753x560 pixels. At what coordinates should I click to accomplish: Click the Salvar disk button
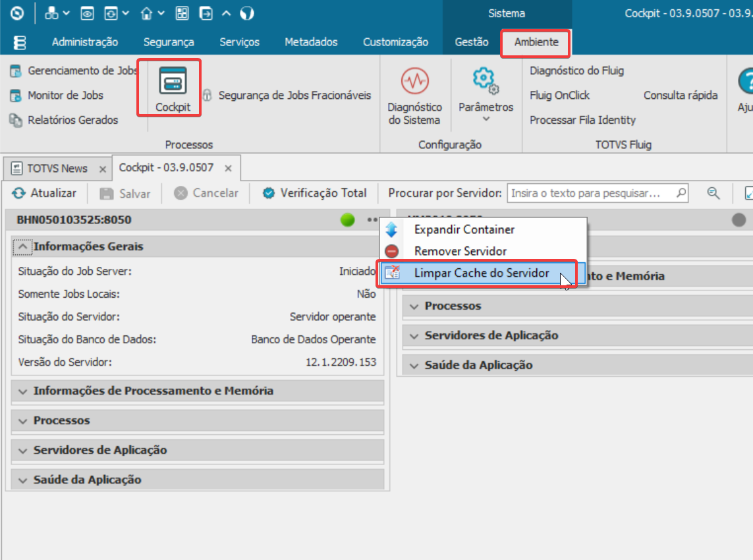125,194
